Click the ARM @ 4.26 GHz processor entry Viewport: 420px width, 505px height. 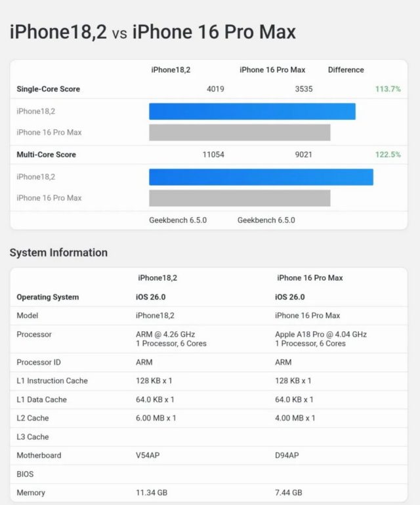[165, 334]
